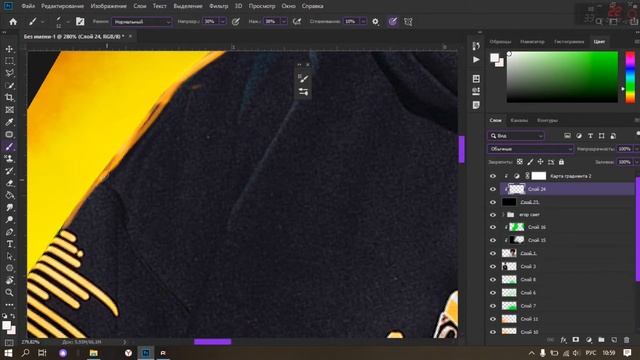Select the Move tool
Screen dimensions: 640x360
pos(9,49)
